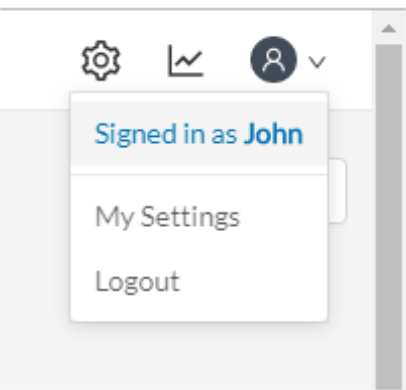Click the person silhouette in the profile circle
Image resolution: width=406 pixels, height=390 pixels.
coord(274,60)
